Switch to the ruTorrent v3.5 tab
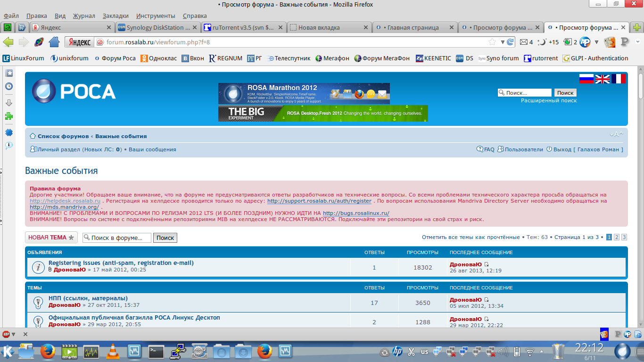644x362 pixels. point(243,27)
